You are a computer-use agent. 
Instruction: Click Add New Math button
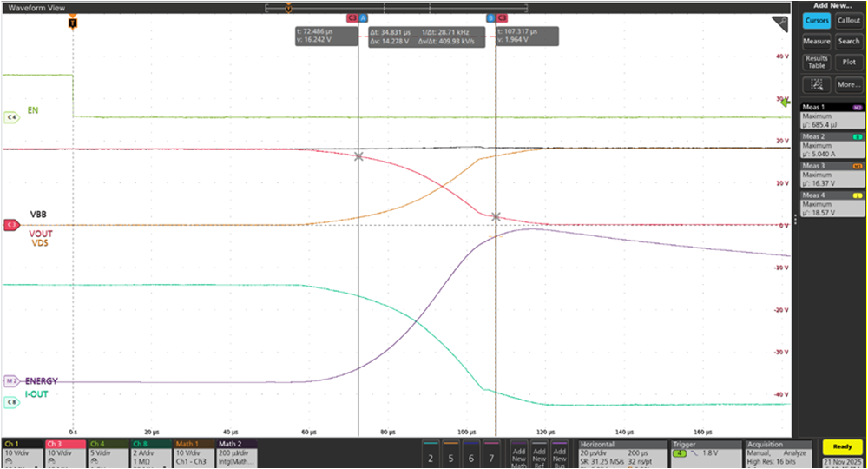pos(519,453)
